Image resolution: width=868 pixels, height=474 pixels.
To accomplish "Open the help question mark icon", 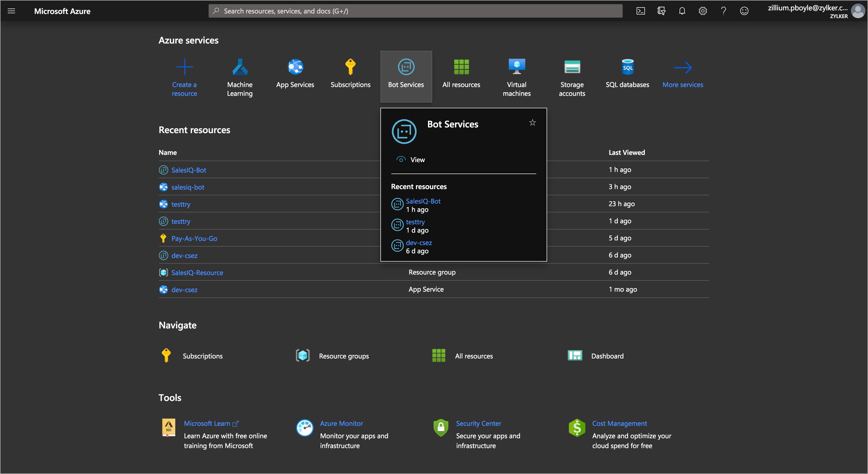I will pos(723,11).
